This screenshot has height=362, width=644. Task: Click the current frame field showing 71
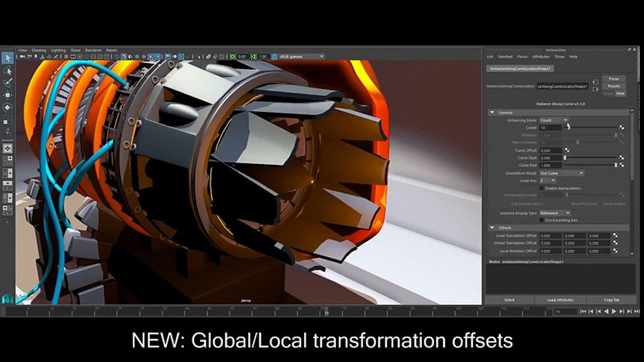[x=566, y=312]
